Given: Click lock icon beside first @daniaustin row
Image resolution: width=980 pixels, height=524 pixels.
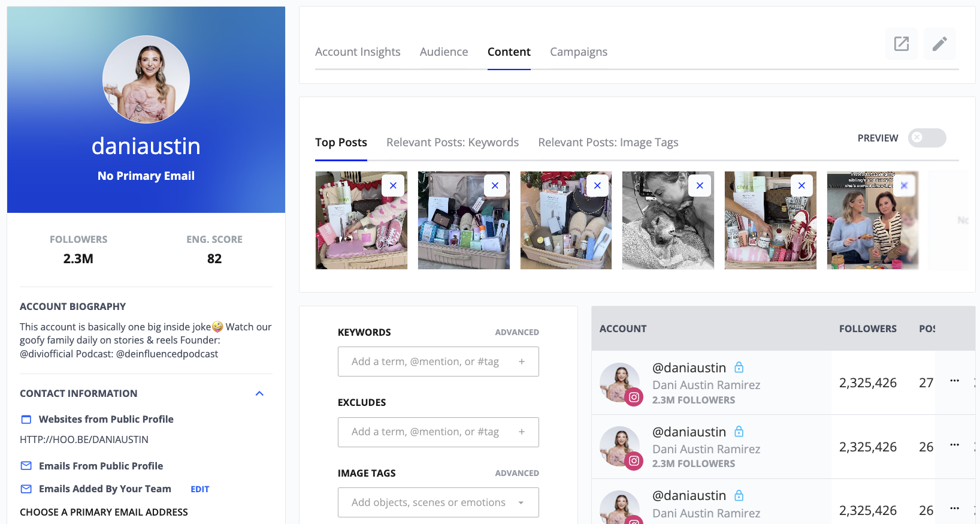Looking at the screenshot, I should 739,368.
